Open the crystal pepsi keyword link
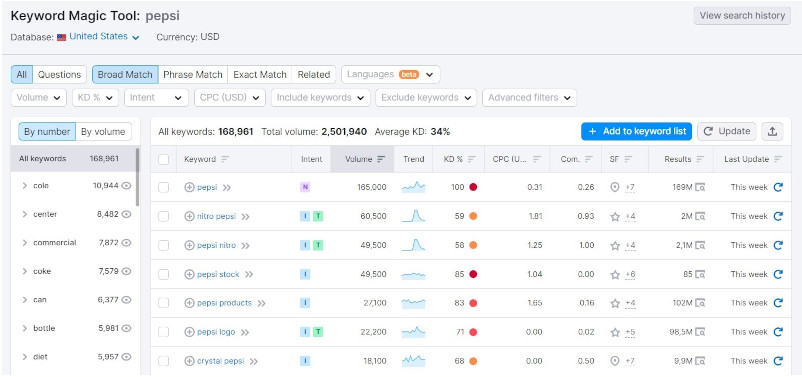 220,361
